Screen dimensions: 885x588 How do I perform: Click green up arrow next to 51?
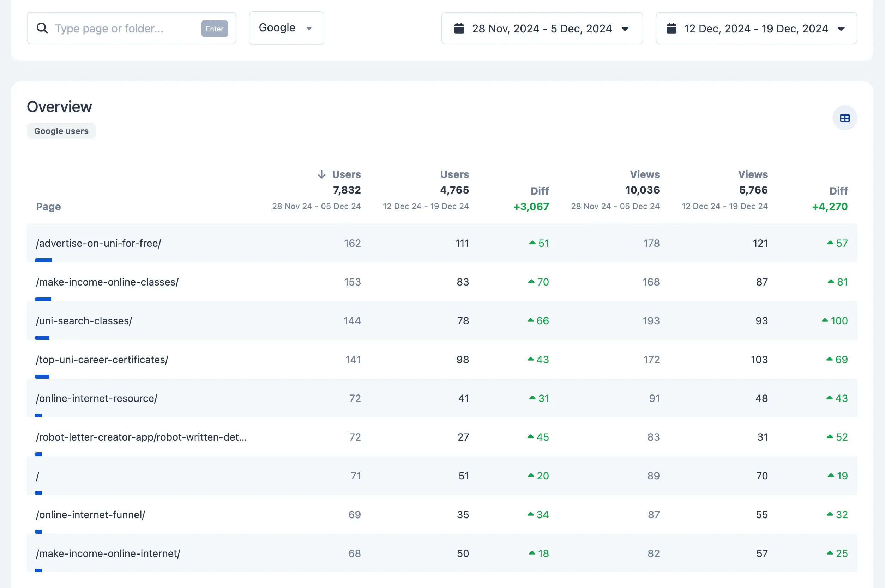coord(532,243)
